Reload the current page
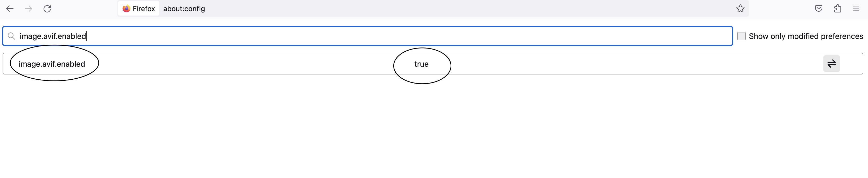Image resolution: width=868 pixels, height=178 pixels. 47,9
